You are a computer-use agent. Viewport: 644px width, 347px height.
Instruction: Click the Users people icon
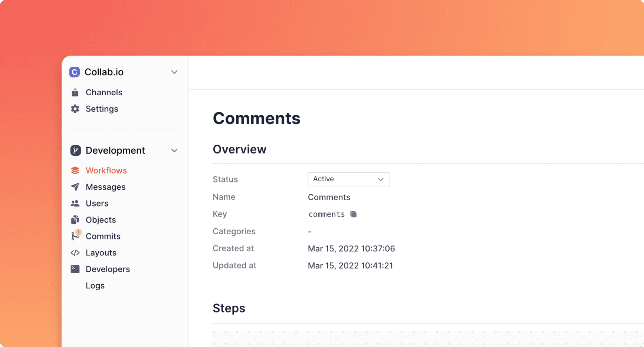pyautogui.click(x=75, y=204)
